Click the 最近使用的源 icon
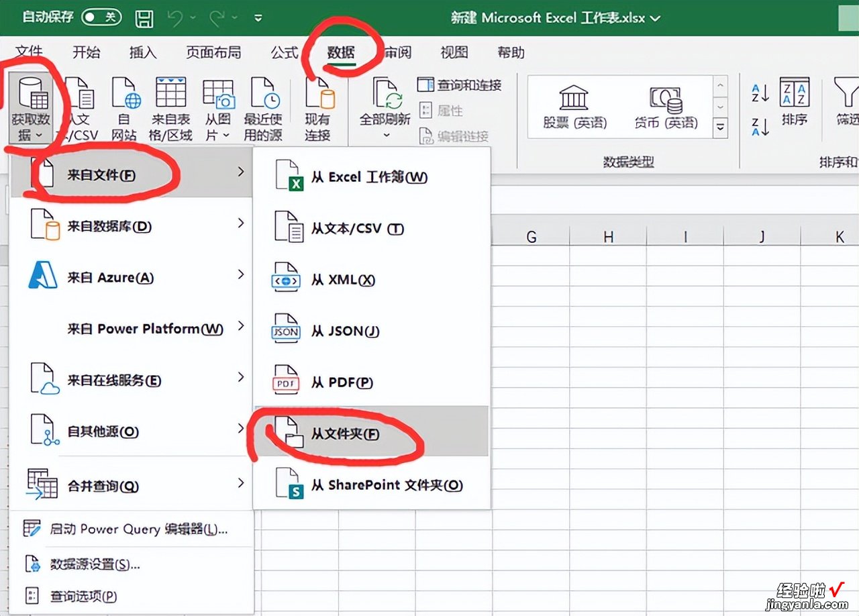This screenshot has width=859, height=616. (x=265, y=93)
